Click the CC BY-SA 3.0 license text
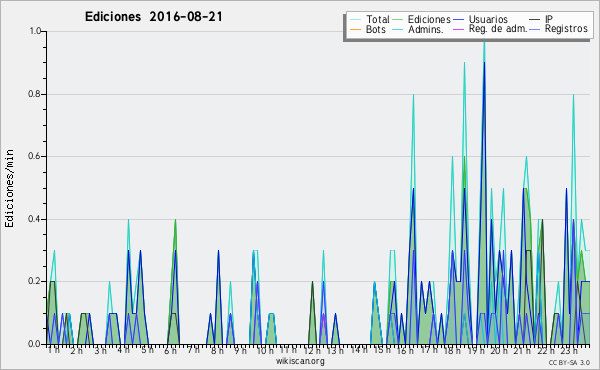This screenshot has height=370, width=600. 569,362
